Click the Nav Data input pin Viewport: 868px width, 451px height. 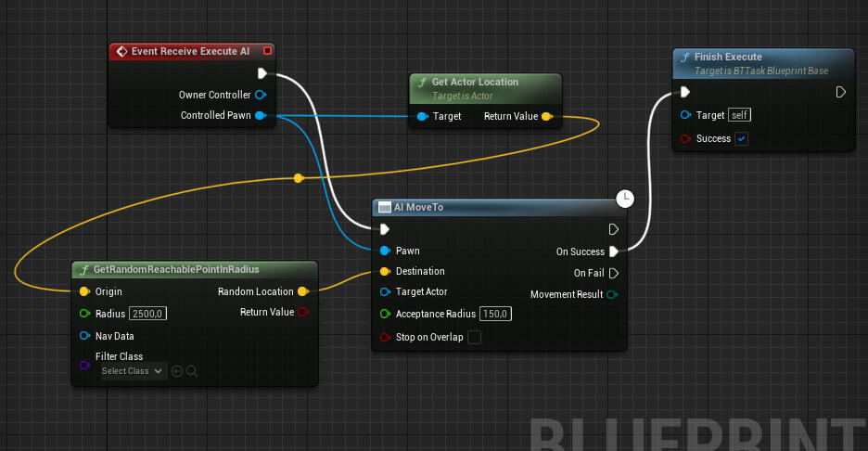[84, 336]
